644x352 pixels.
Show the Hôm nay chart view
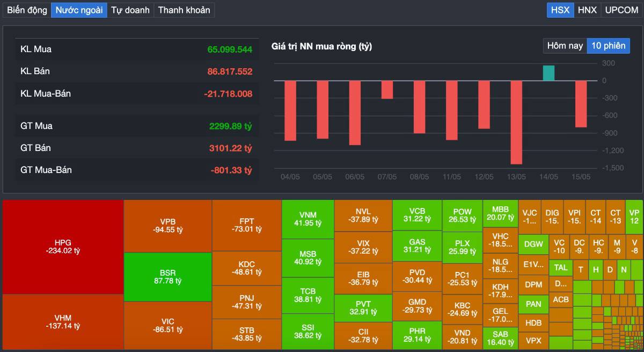click(565, 46)
